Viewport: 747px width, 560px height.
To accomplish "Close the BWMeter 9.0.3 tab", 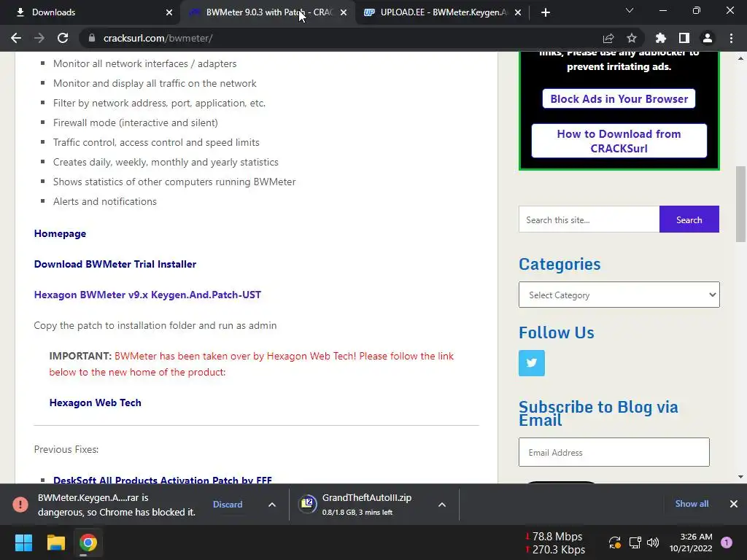I will 344,12.
